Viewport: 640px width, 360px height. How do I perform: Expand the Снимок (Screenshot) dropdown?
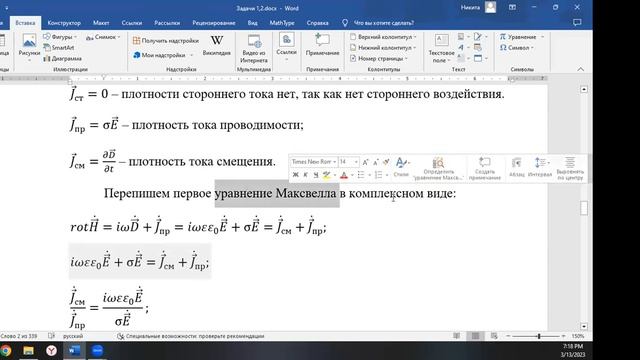[119, 37]
